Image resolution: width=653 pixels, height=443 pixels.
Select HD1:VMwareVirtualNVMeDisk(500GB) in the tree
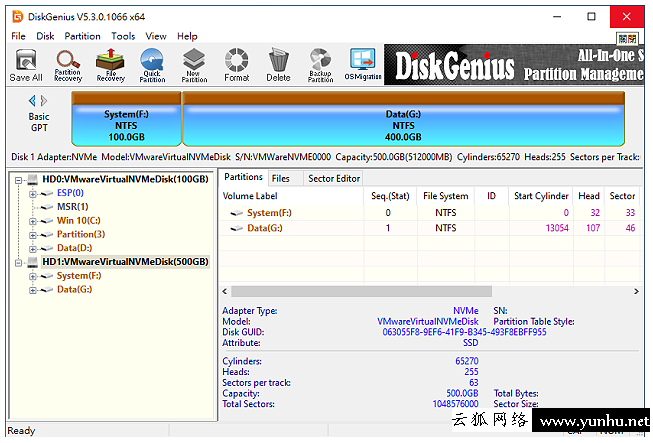click(125, 261)
